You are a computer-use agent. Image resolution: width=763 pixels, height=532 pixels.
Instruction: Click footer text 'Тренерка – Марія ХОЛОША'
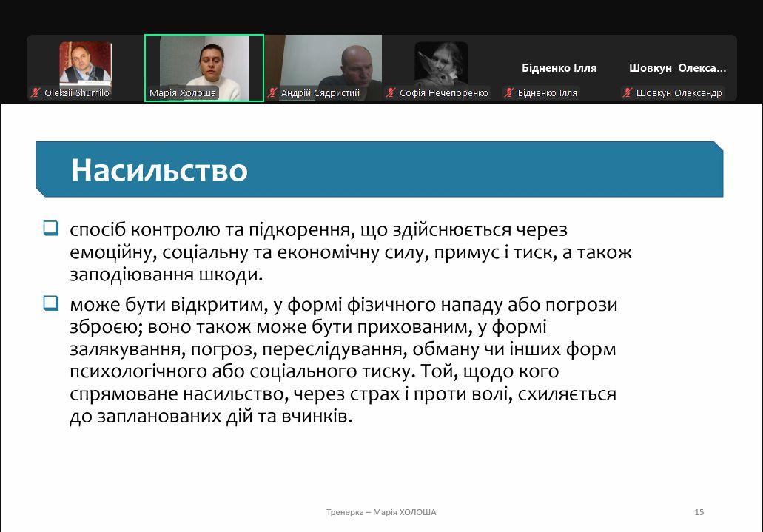click(381, 512)
